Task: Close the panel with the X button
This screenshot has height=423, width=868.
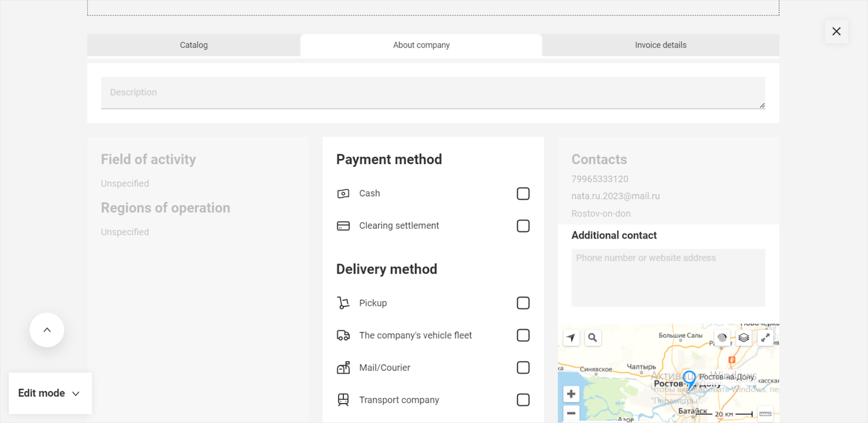Action: pos(836,32)
